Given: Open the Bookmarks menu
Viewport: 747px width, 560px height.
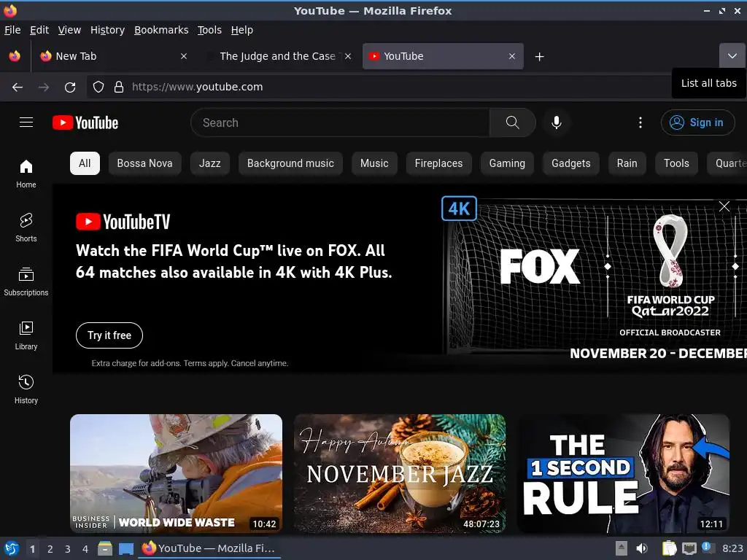Looking at the screenshot, I should (x=161, y=30).
